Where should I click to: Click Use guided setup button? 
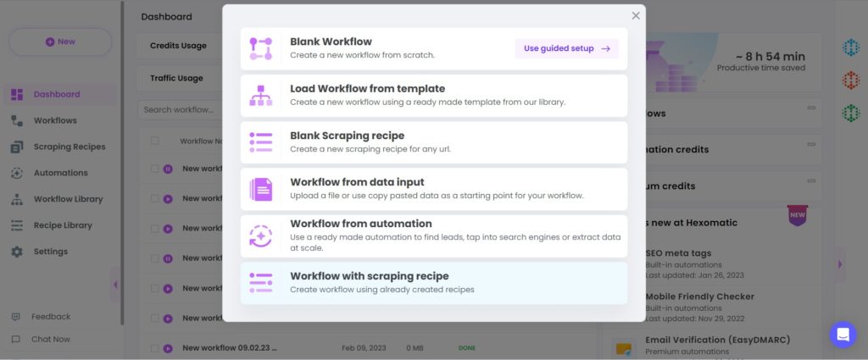coord(567,48)
